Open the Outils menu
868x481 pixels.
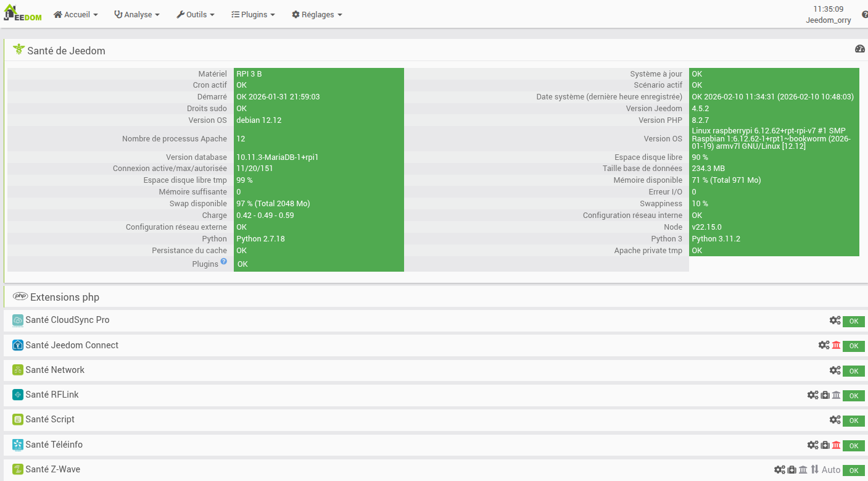point(196,14)
